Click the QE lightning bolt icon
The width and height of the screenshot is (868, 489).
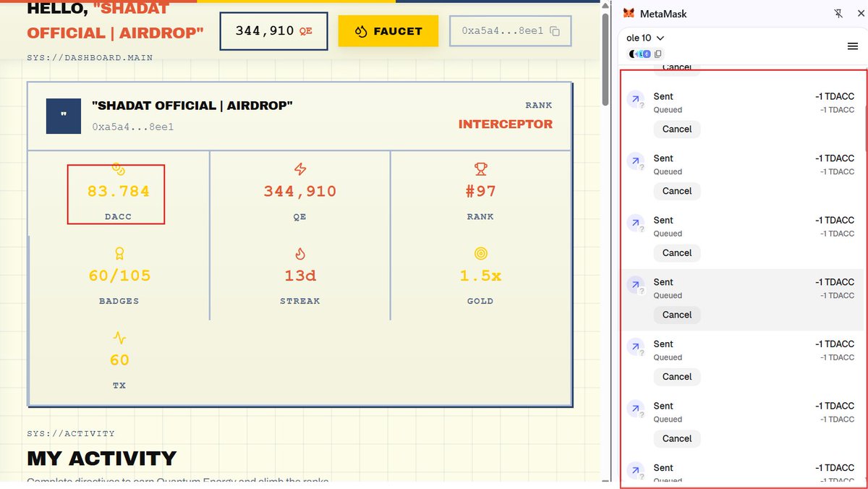[300, 169]
